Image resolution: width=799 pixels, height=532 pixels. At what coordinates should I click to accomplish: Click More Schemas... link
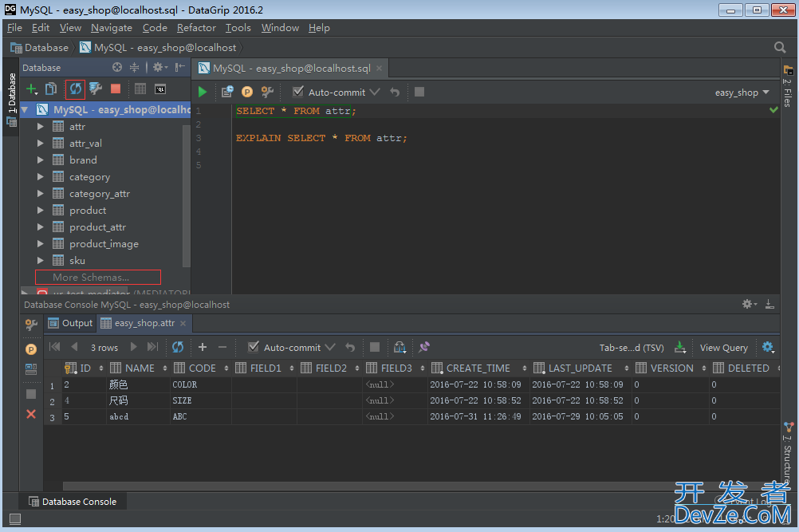click(91, 278)
